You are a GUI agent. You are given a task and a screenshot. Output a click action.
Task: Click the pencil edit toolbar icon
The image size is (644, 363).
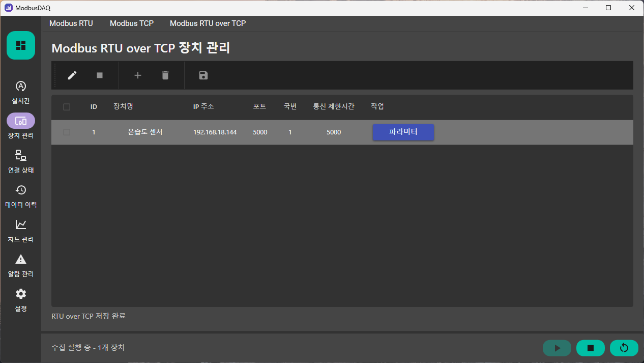tap(72, 75)
